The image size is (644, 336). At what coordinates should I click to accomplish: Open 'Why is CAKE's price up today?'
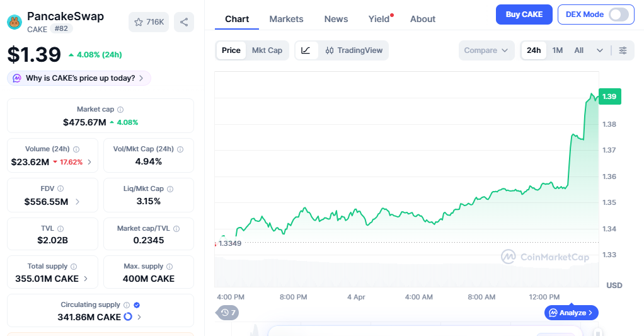click(x=79, y=78)
